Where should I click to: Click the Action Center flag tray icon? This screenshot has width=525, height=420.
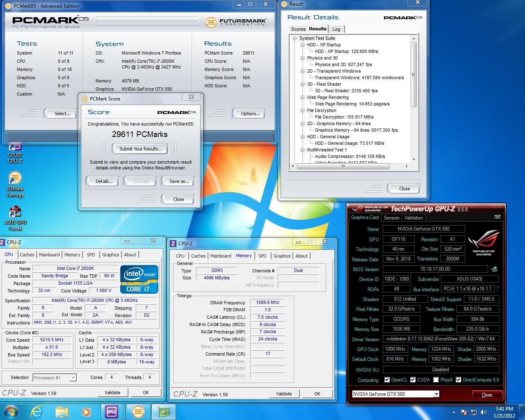(x=464, y=412)
